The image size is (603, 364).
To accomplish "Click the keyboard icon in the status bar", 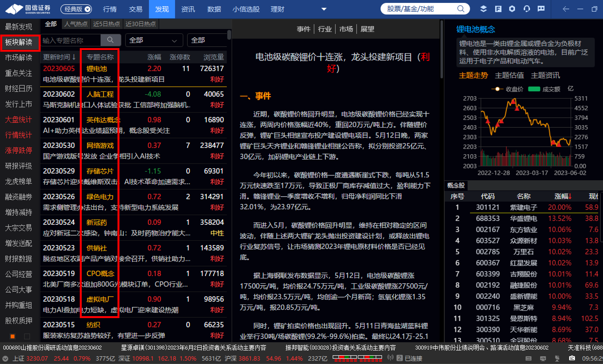I will click(529, 358).
